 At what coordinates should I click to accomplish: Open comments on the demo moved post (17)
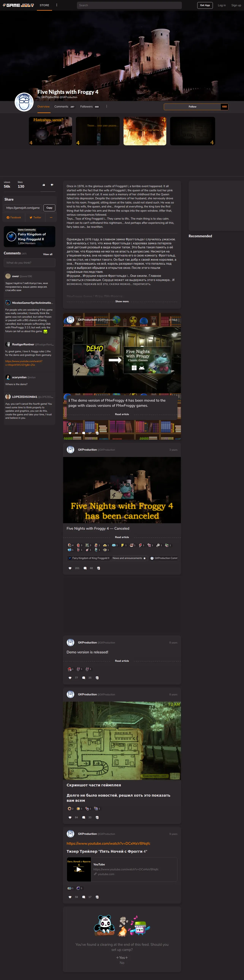pos(84,433)
